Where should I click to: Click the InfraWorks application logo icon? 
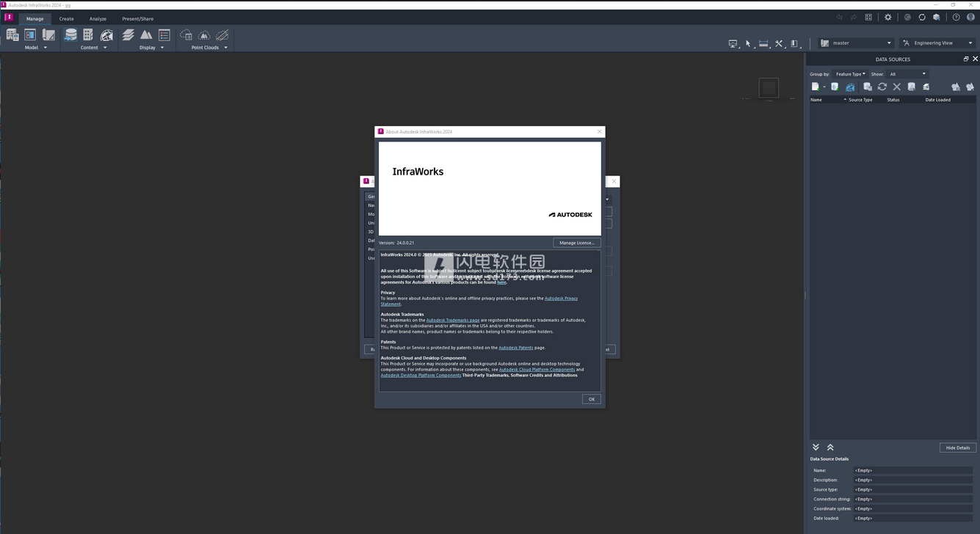coord(9,18)
